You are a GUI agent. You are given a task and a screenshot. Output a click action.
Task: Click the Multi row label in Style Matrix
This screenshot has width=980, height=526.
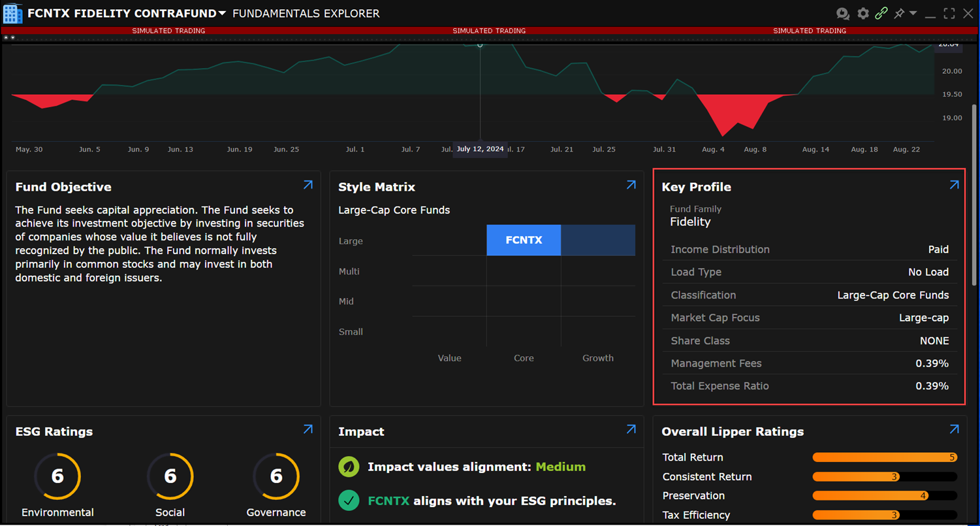(349, 271)
